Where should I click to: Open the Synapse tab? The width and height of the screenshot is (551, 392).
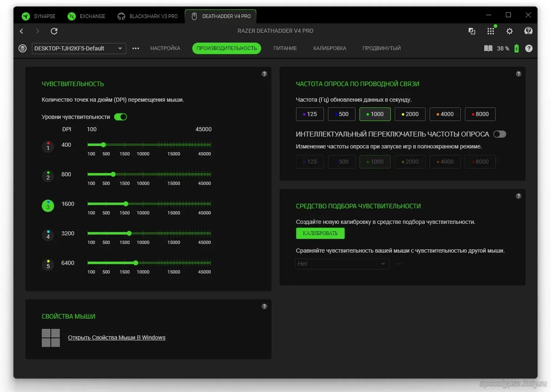pos(38,16)
